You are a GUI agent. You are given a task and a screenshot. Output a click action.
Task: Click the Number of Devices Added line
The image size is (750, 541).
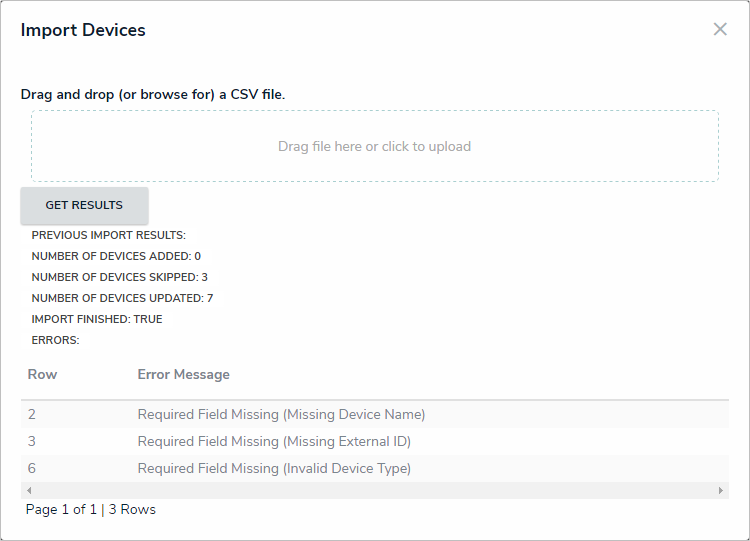[x=116, y=256]
